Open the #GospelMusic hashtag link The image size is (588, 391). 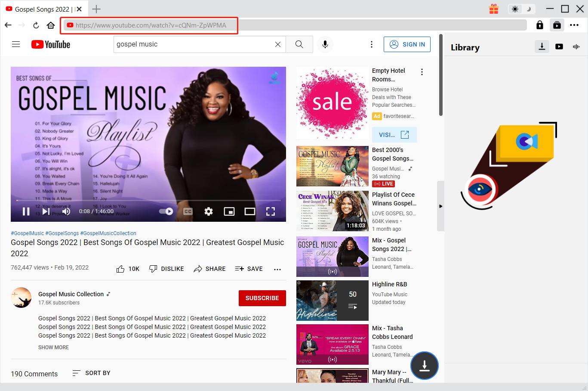28,233
